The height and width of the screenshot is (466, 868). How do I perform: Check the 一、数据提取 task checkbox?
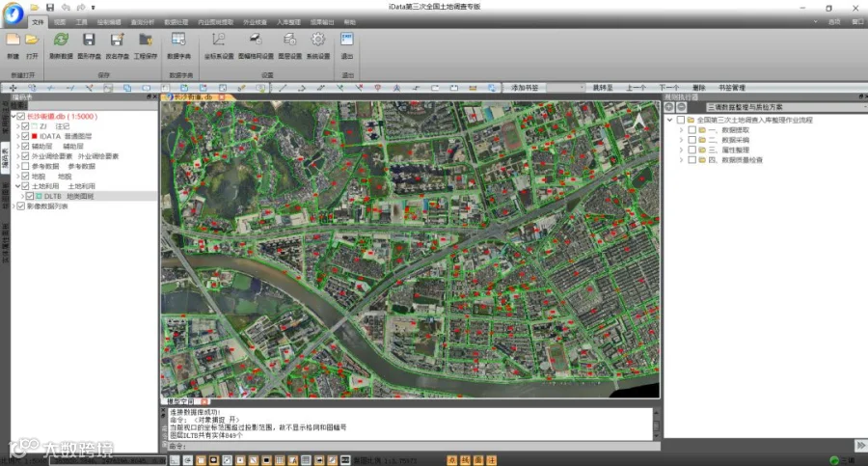point(692,130)
